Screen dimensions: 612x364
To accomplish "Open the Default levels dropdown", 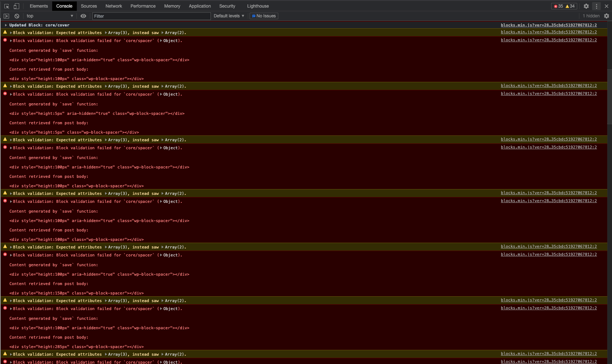I will click(x=229, y=16).
